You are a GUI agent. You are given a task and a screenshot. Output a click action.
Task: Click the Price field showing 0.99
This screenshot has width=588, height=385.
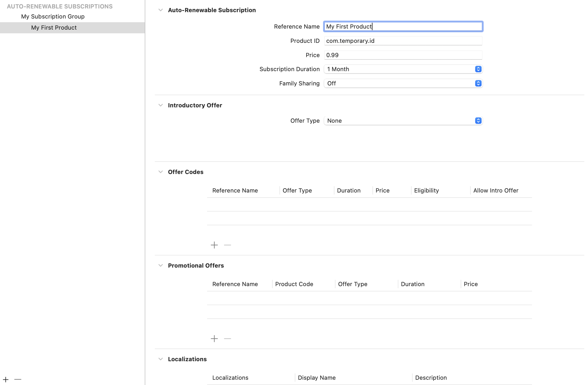[x=403, y=55]
